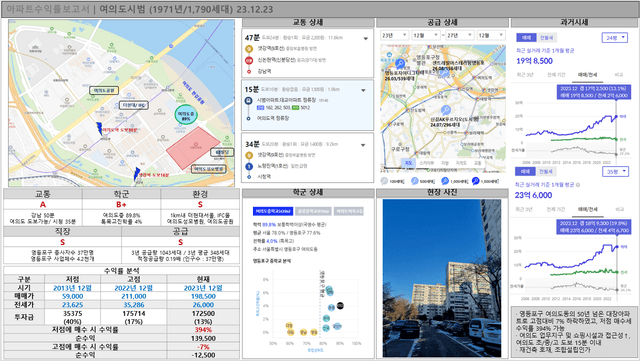640x361 pixels.
Task: Expand the 47분 route details
Action: 366,38
